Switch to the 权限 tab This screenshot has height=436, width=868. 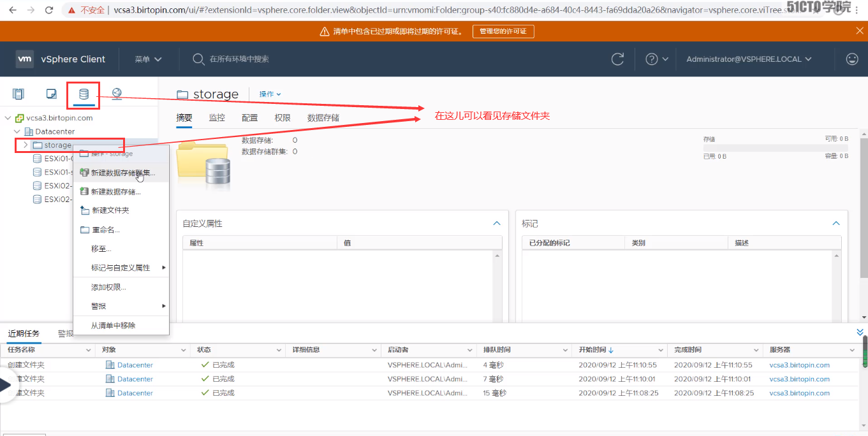click(x=283, y=118)
